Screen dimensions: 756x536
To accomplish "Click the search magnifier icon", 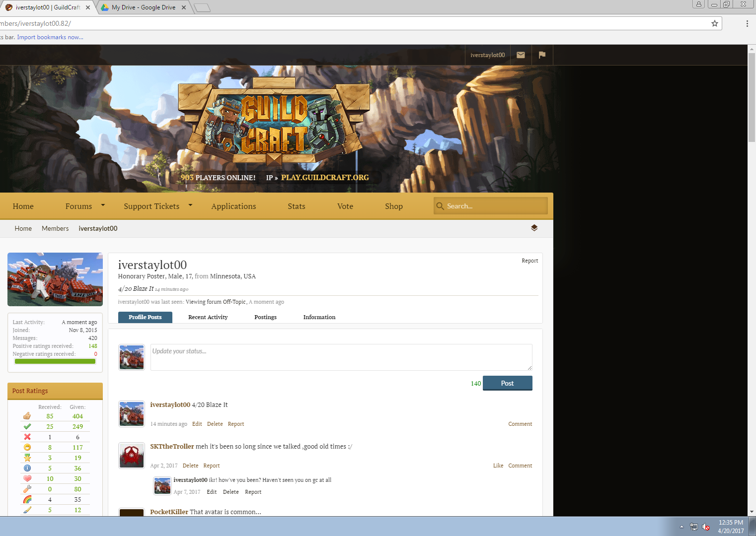I will coord(440,206).
